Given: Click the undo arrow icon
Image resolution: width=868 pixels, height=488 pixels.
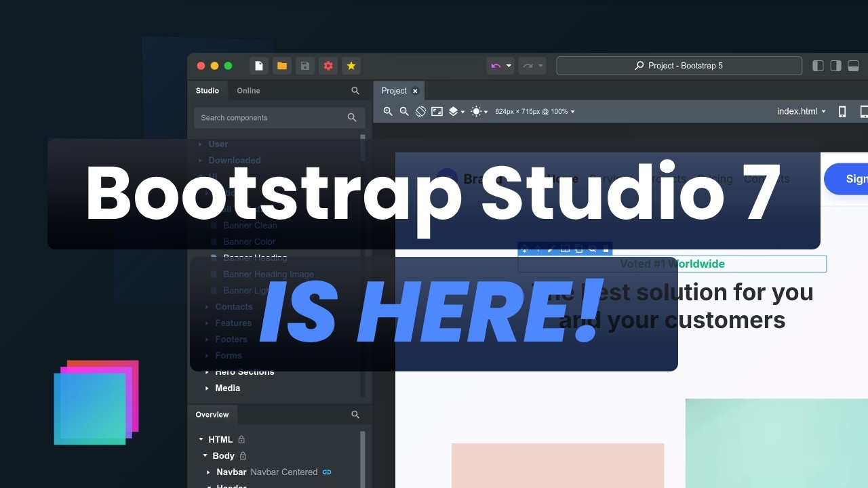Looking at the screenshot, I should [495, 65].
